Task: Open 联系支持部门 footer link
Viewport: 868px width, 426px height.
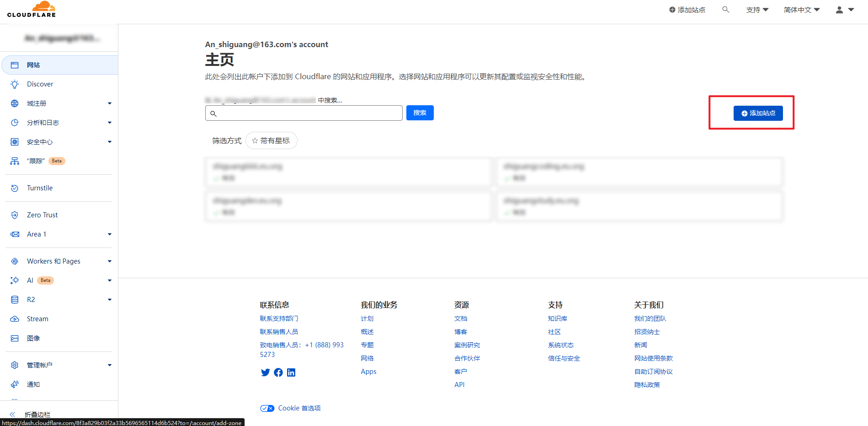Action: pyautogui.click(x=279, y=318)
